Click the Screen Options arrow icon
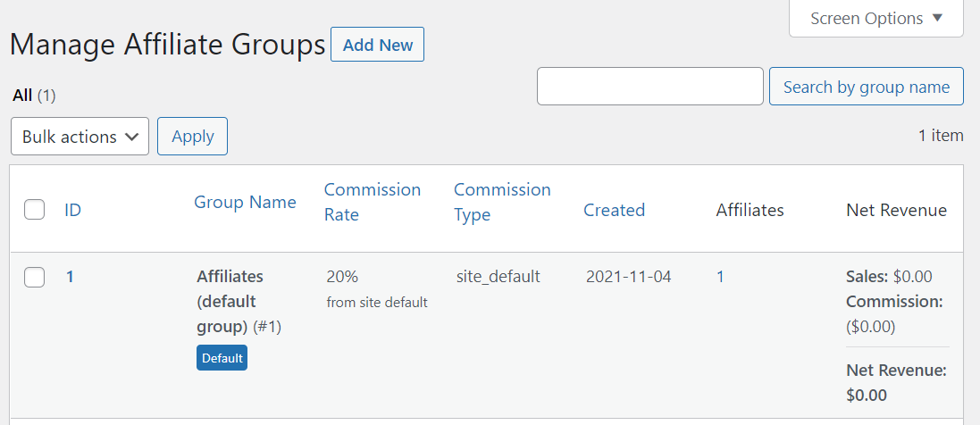Image resolution: width=980 pixels, height=425 pixels. click(937, 18)
